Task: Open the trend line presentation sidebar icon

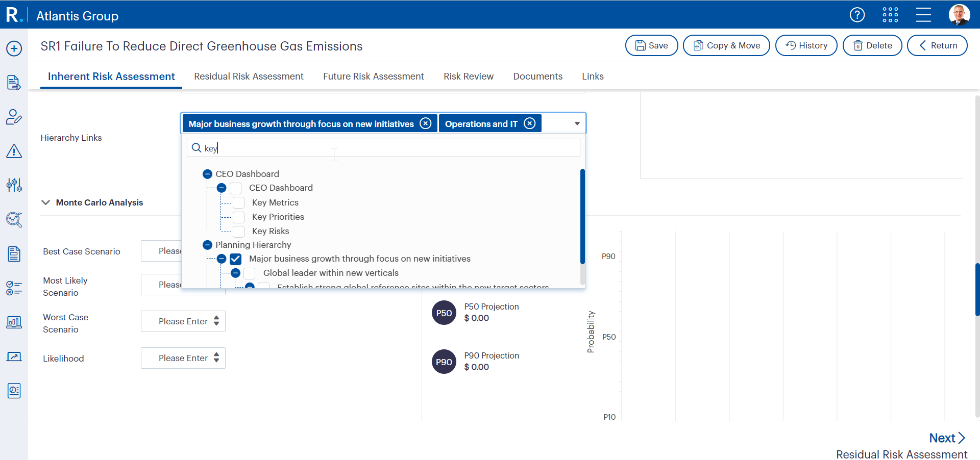Action: (x=14, y=356)
